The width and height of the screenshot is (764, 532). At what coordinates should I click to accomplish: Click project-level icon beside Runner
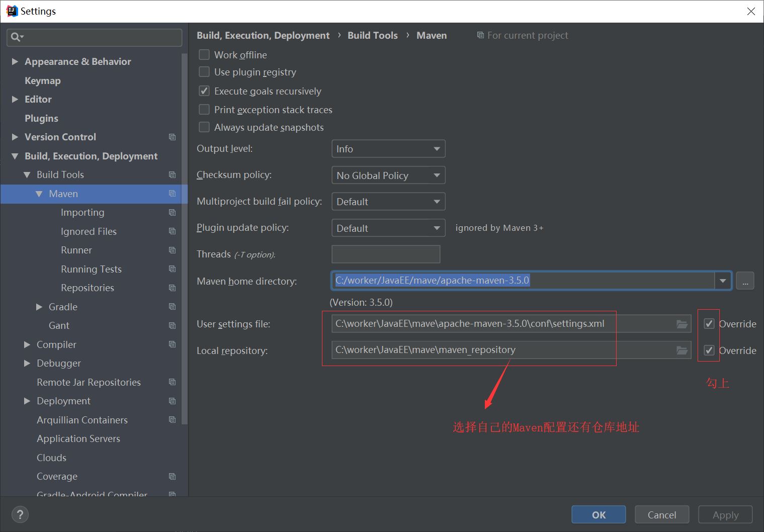172,250
